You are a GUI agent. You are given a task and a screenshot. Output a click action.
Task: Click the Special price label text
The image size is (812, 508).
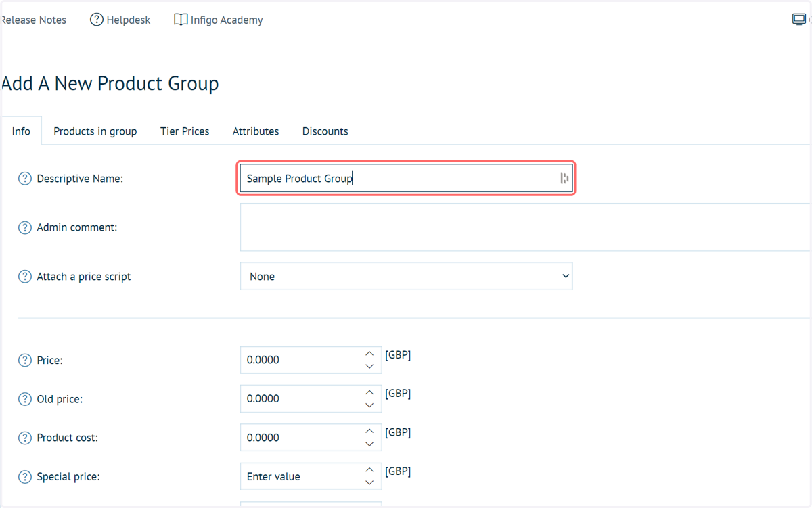68,477
